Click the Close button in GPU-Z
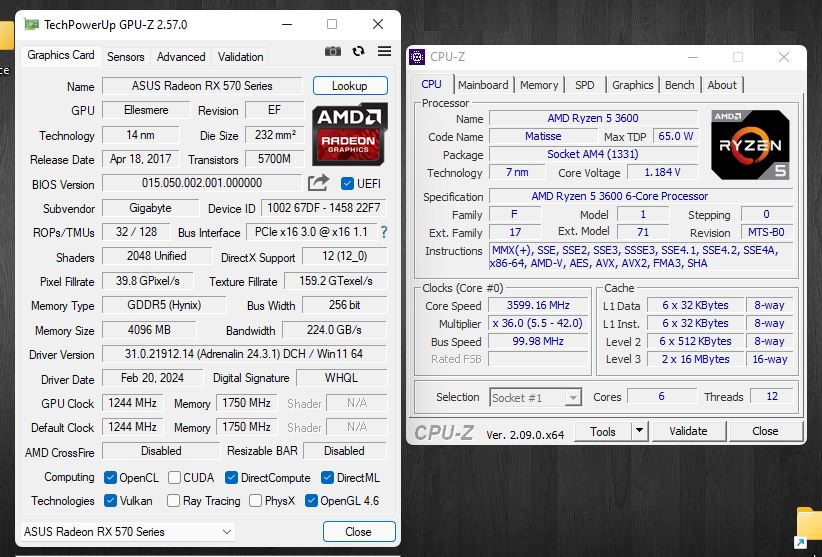This screenshot has height=557, width=822. tap(359, 531)
